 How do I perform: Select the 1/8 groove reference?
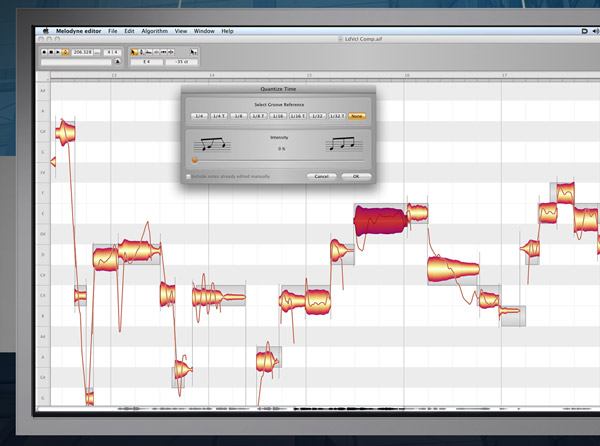pos(238,116)
